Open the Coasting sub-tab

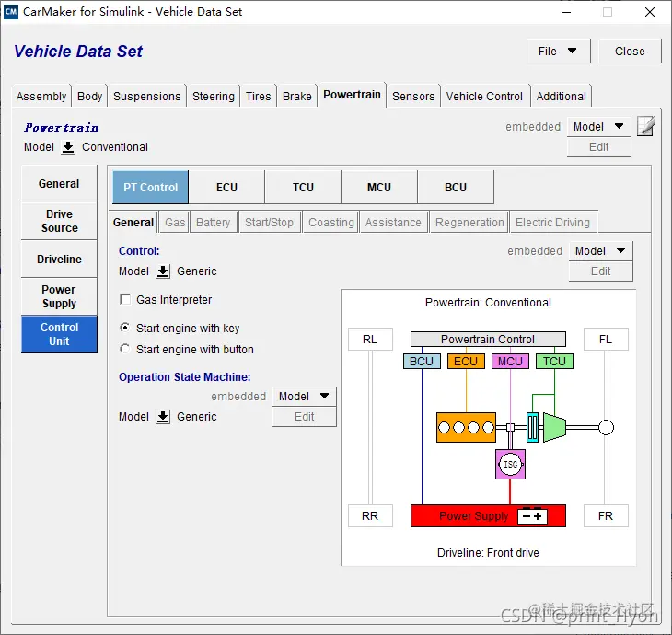point(331,223)
